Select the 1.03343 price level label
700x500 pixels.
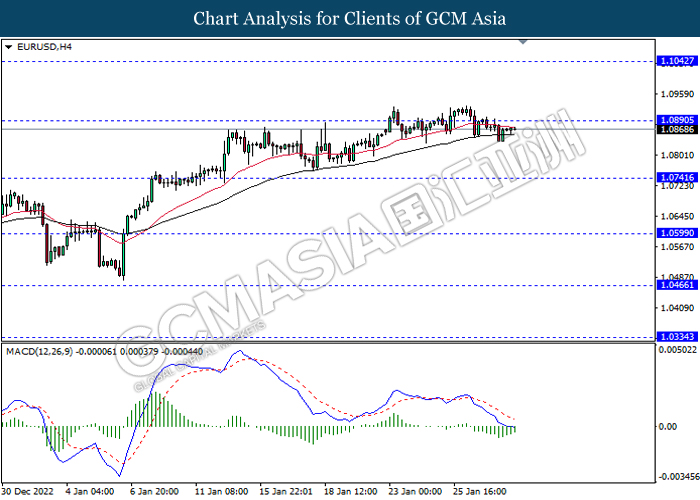coord(677,337)
